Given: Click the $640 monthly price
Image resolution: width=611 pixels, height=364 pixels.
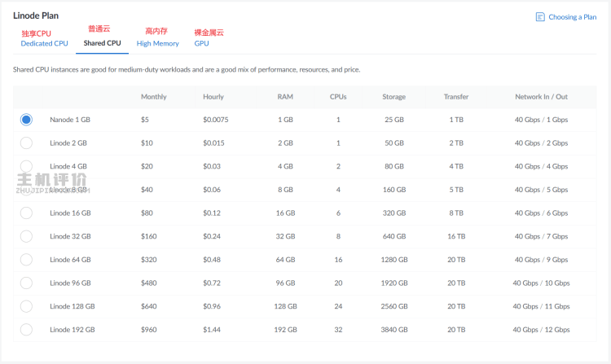Looking at the screenshot, I should [x=148, y=306].
